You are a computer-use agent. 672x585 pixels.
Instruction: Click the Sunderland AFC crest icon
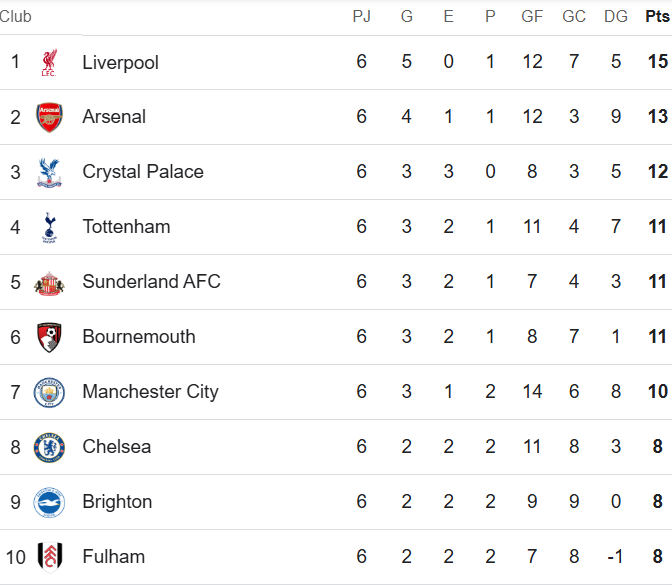point(48,282)
